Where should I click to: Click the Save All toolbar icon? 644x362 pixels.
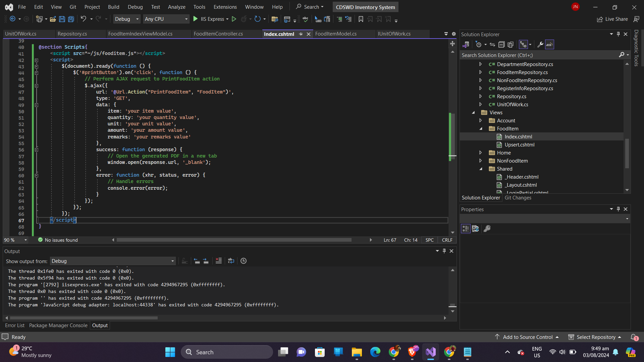tap(71, 19)
